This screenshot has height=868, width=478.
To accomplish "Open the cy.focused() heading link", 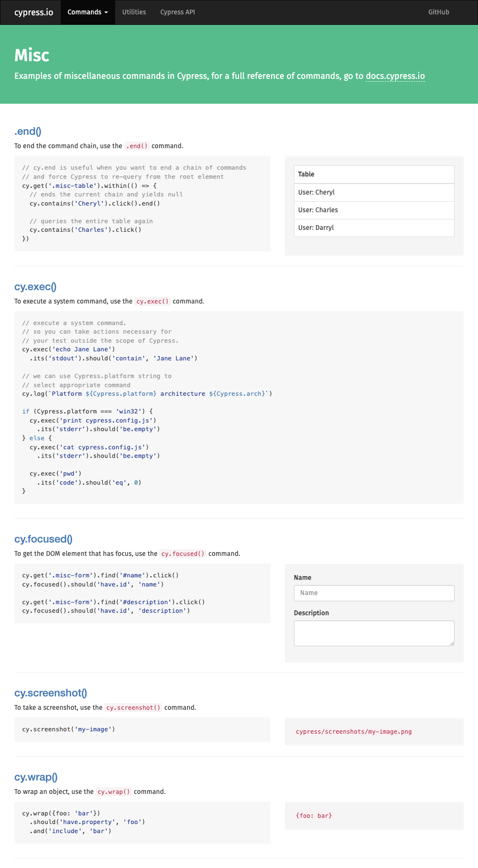I will coord(43,539).
